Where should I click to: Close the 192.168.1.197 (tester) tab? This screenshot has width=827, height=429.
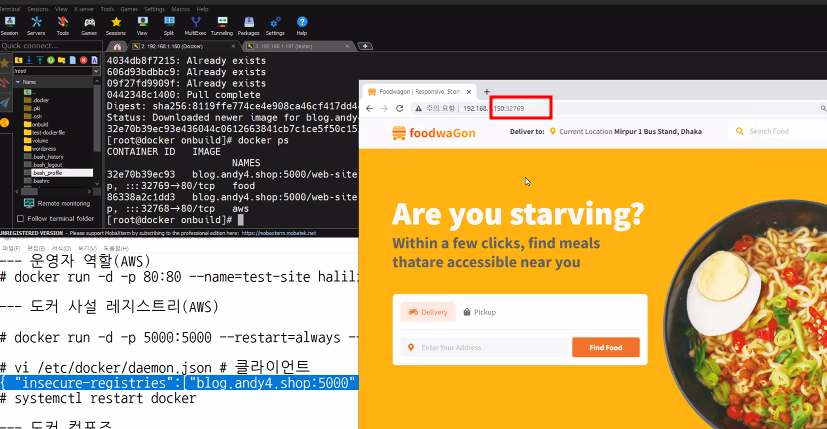pyautogui.click(x=347, y=46)
